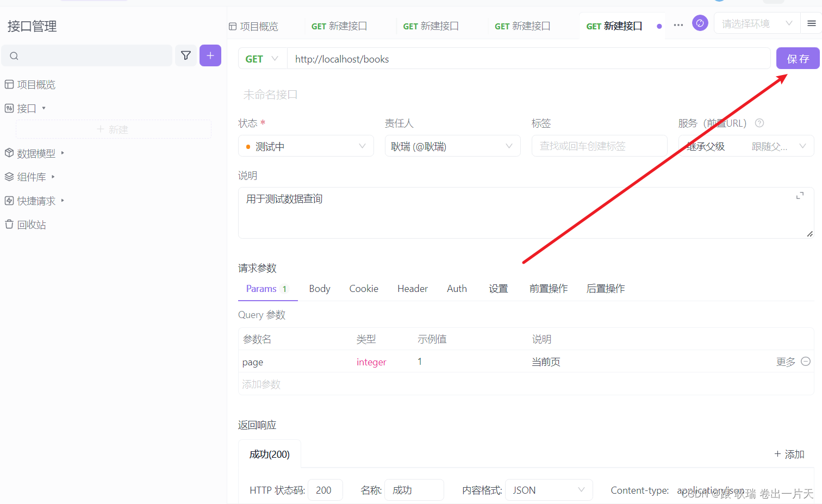Open the hamburger menu icon at top right
The image size is (822, 504).
[x=812, y=23]
